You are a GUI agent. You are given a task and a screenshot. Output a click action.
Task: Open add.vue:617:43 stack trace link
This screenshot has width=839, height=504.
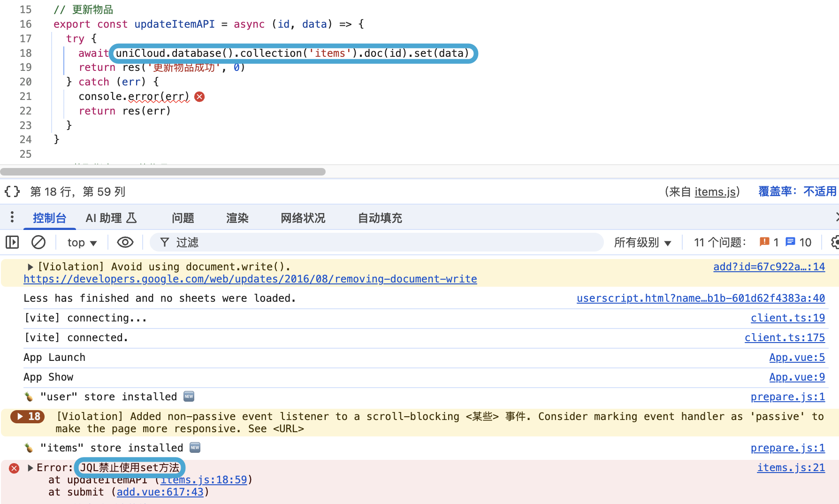(160, 492)
